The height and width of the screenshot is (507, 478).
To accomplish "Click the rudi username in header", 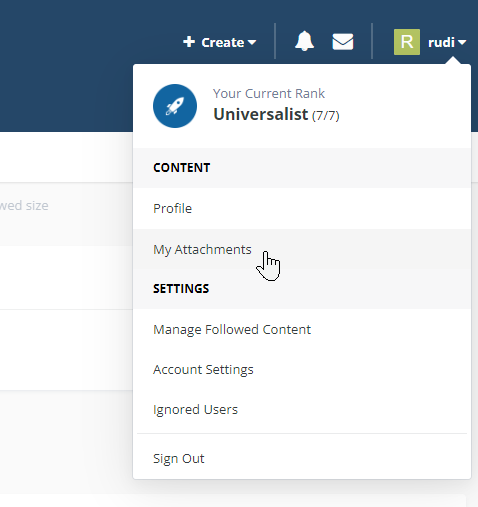I will pos(441,42).
